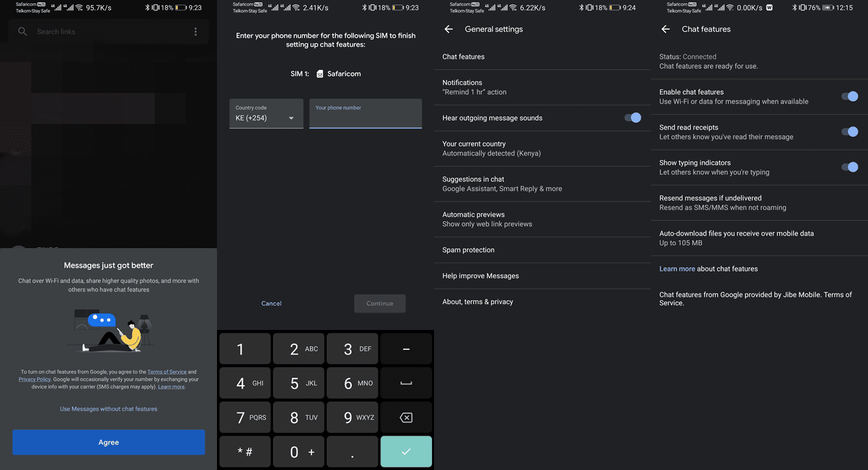Tap keypad key 7 PQRS
Screen dimensions: 868x470
coord(245,417)
